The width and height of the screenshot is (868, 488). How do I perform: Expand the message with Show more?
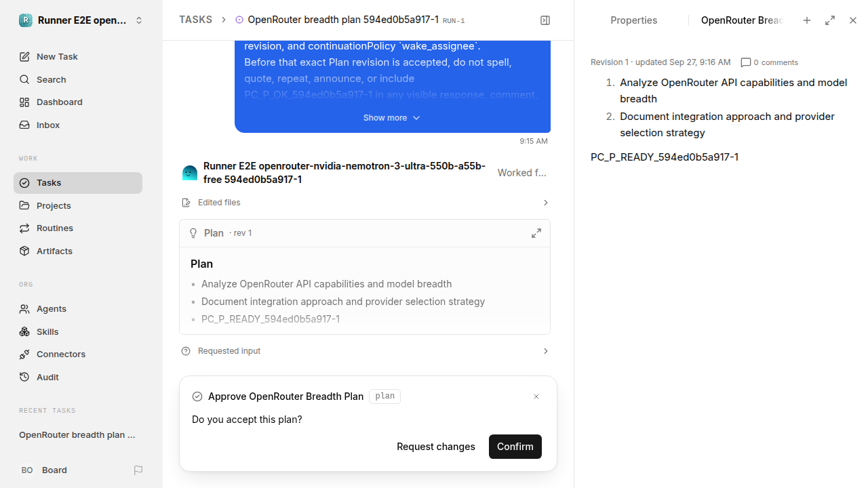tap(392, 117)
